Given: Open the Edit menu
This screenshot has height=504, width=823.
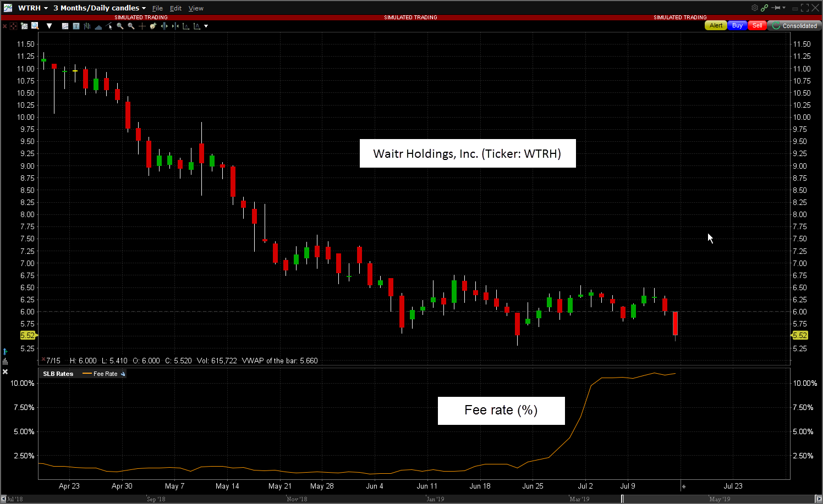Looking at the screenshot, I should coord(175,8).
